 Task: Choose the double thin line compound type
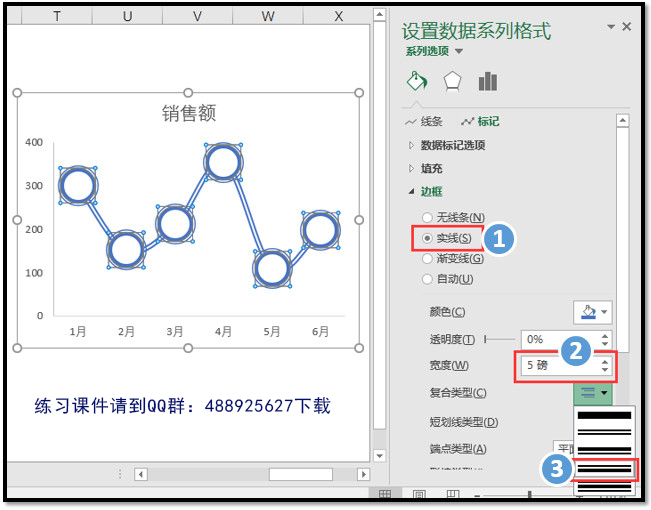(x=604, y=432)
